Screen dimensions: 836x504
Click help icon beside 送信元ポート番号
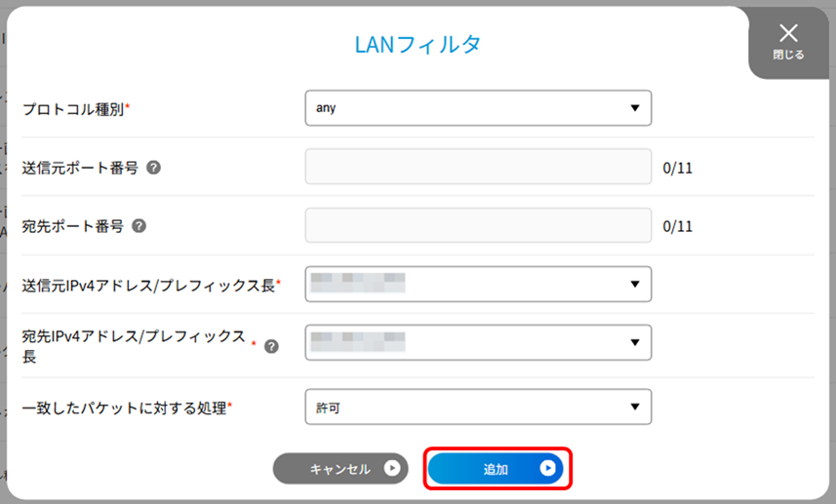coord(153,167)
